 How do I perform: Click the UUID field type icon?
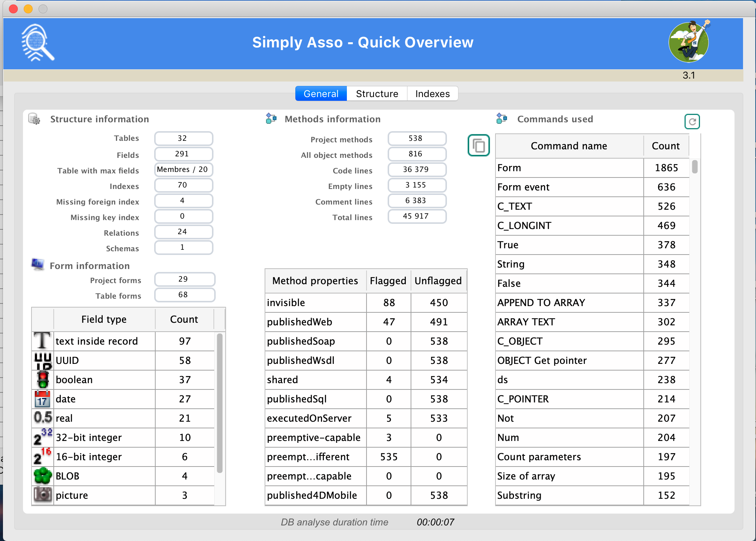click(x=42, y=360)
